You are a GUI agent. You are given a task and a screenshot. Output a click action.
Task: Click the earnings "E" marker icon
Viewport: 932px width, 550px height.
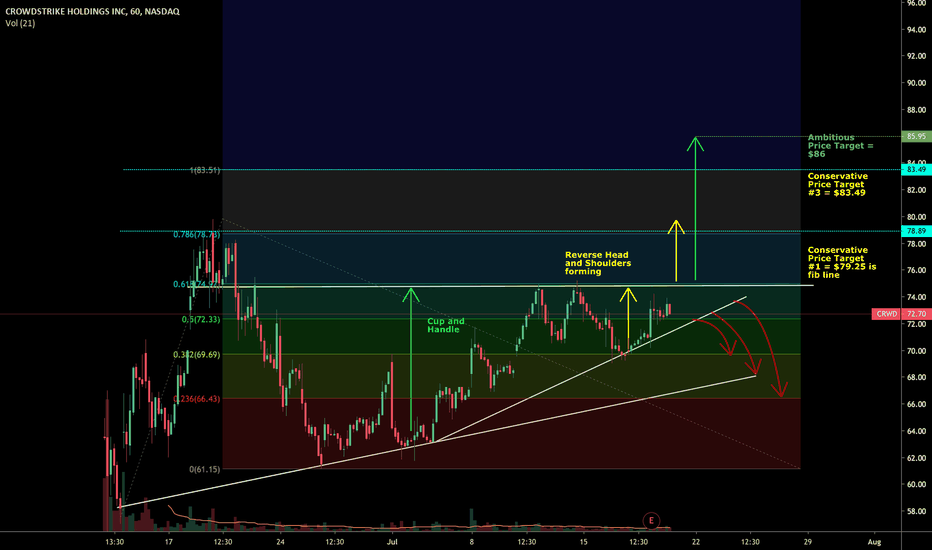pos(651,521)
